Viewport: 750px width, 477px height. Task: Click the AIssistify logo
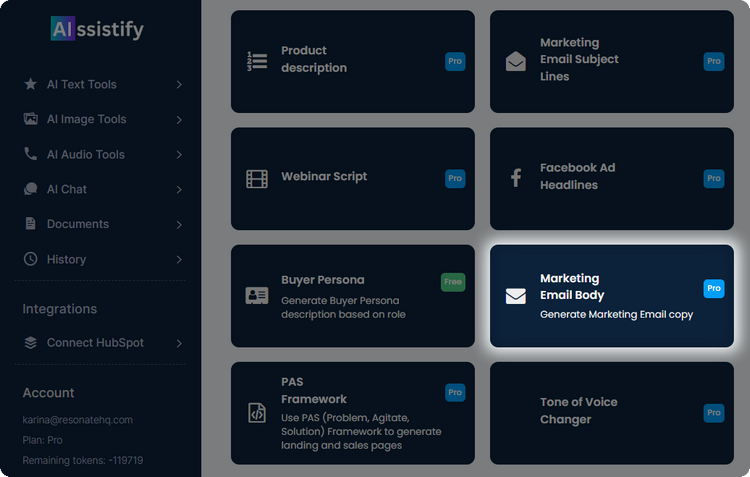pos(97,29)
